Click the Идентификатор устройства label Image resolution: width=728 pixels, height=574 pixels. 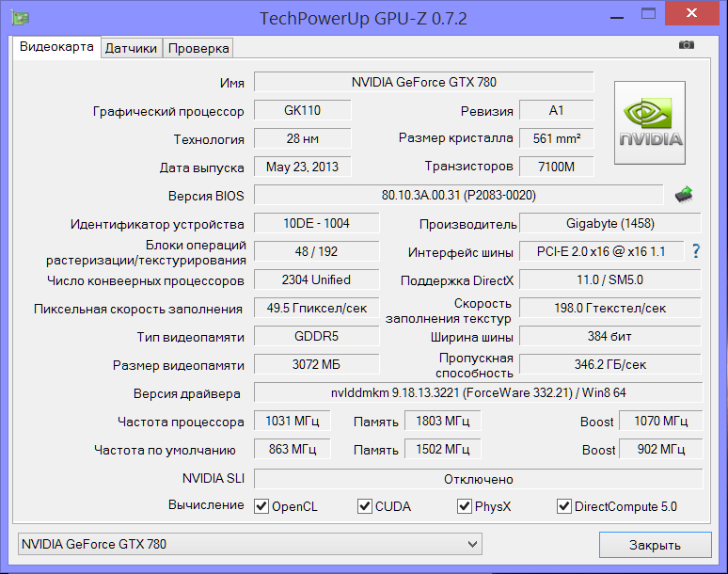(157, 224)
